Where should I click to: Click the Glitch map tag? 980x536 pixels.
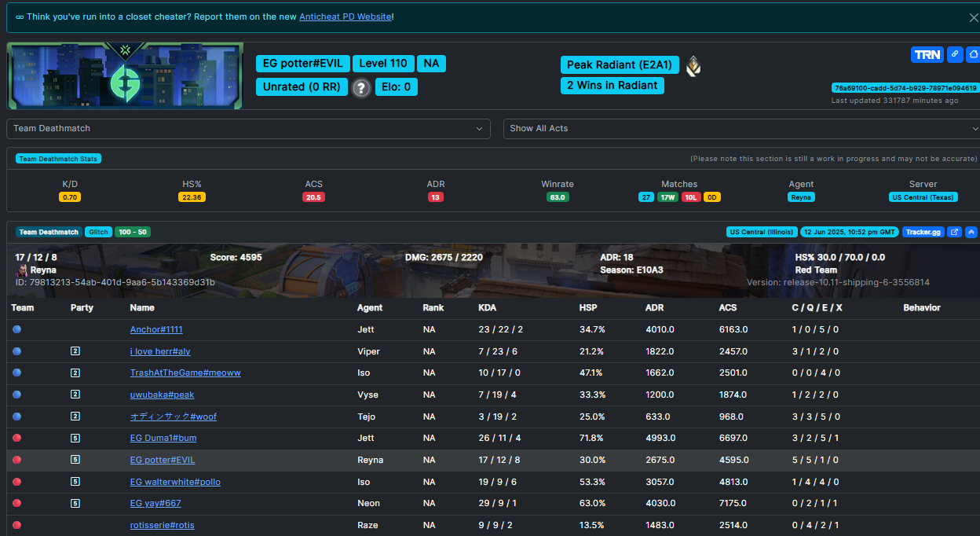tap(98, 232)
